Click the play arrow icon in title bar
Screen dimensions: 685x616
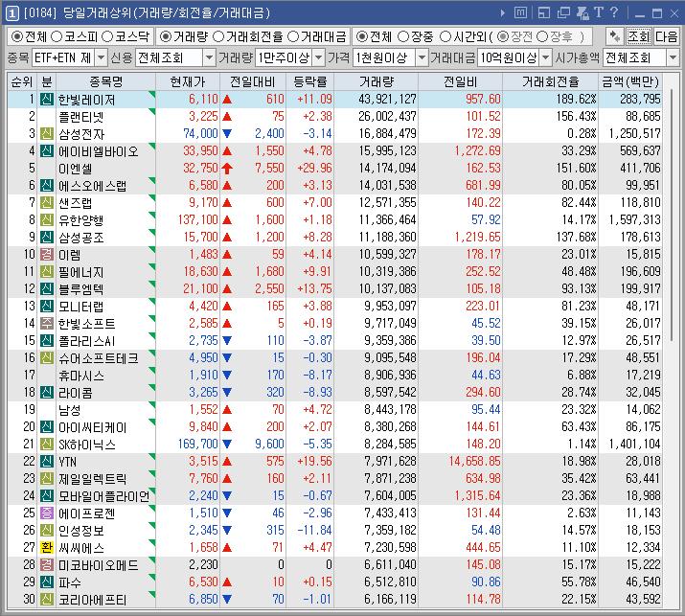pos(503,13)
